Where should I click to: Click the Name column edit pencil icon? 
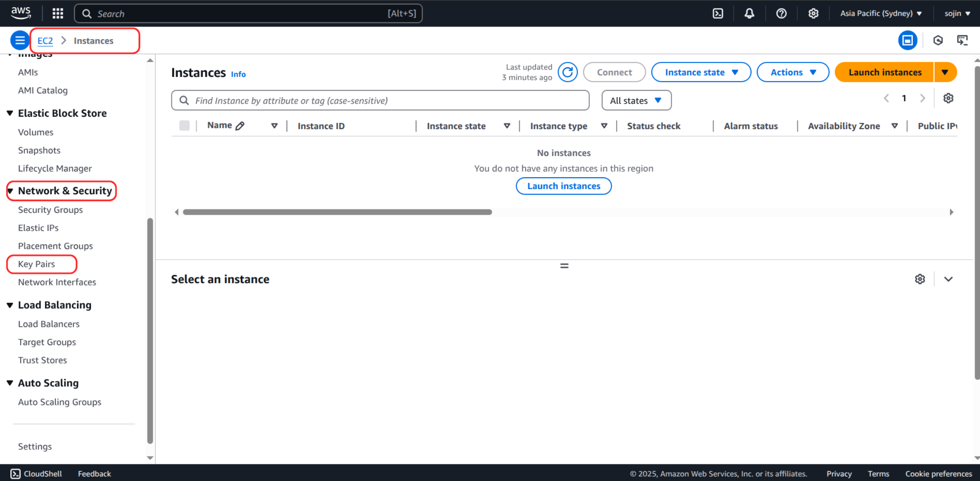coord(240,126)
